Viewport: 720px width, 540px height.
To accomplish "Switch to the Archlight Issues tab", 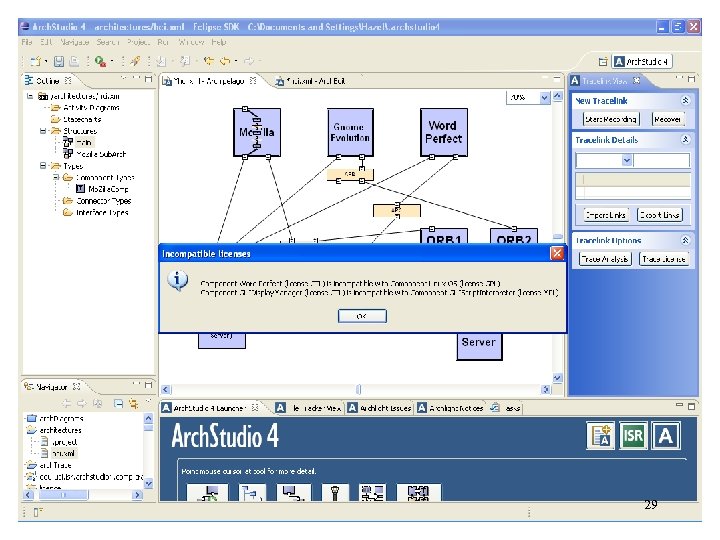I will click(380, 408).
